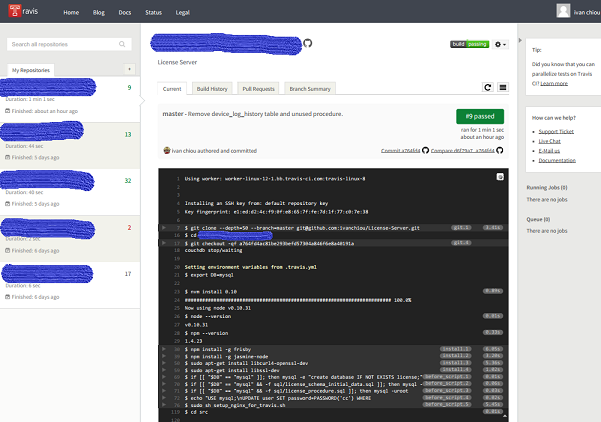Open the Documentation help link
601x422 pixels.
557,160
